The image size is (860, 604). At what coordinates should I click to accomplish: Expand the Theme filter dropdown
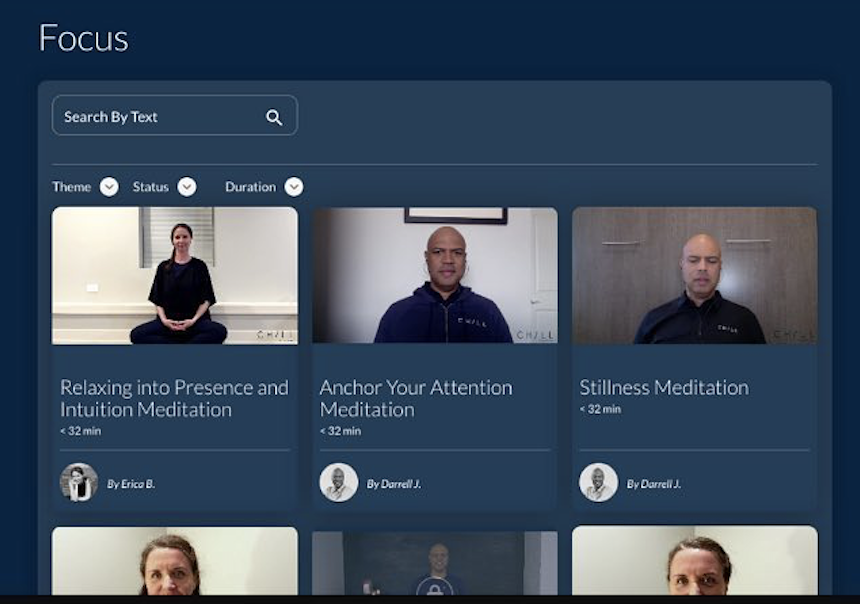109,187
